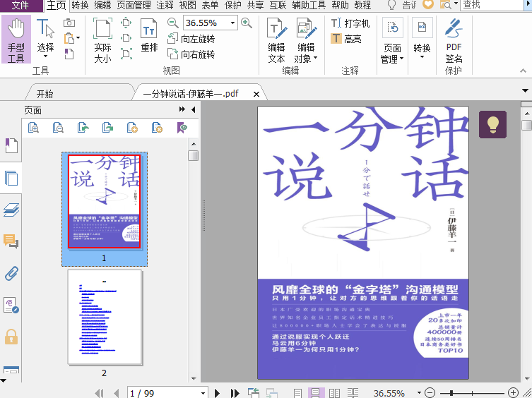Click the PDF Sign (PDF签名) button
The height and width of the screenshot is (398, 532).
coord(454,41)
